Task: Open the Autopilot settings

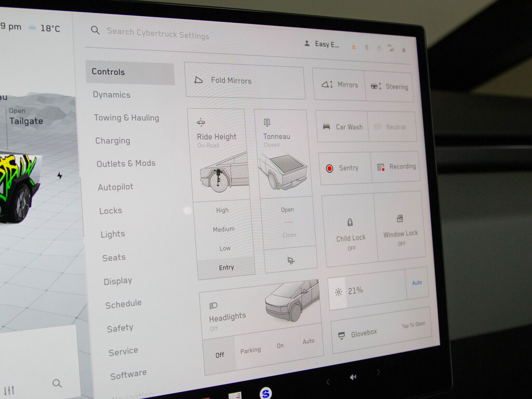Action: [x=115, y=187]
